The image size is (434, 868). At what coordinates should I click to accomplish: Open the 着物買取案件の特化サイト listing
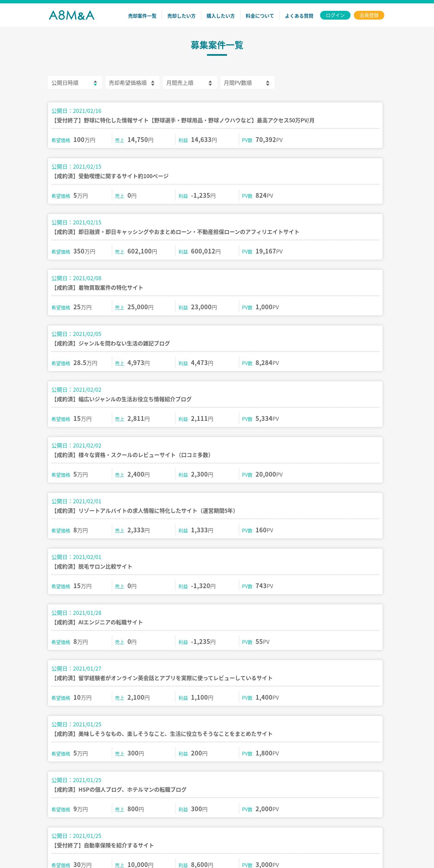(215, 292)
